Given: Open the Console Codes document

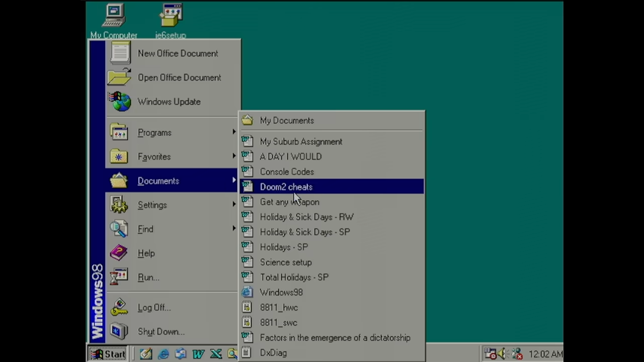Looking at the screenshot, I should pyautogui.click(x=332, y=172).
